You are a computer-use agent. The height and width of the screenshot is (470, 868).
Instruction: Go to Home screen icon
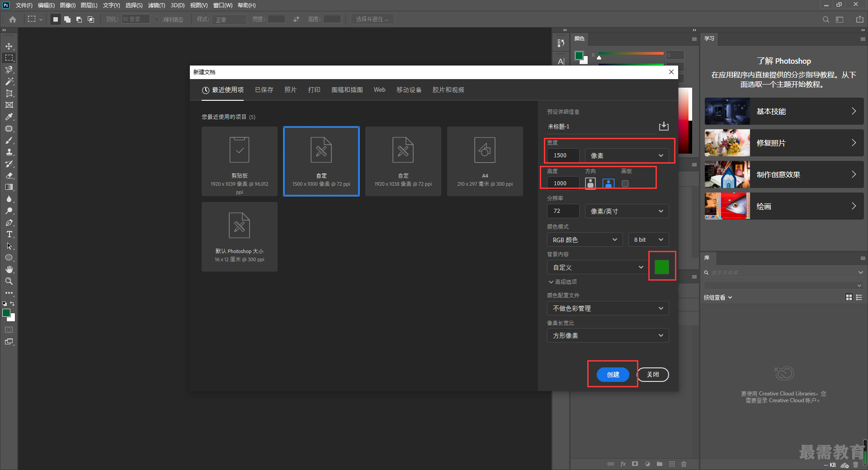[13, 19]
